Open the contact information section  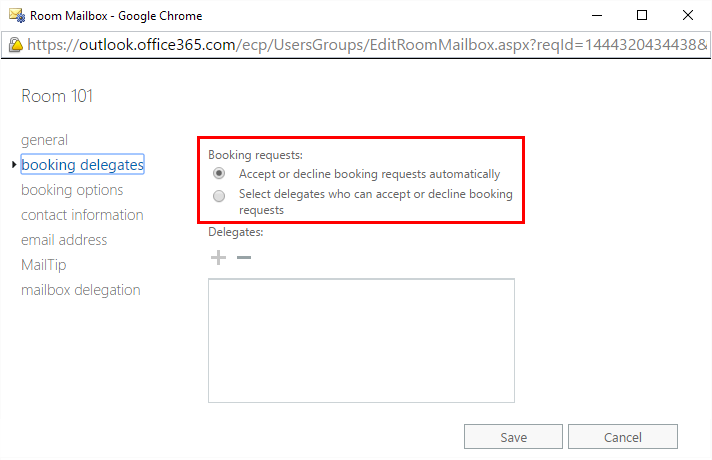pyautogui.click(x=82, y=215)
